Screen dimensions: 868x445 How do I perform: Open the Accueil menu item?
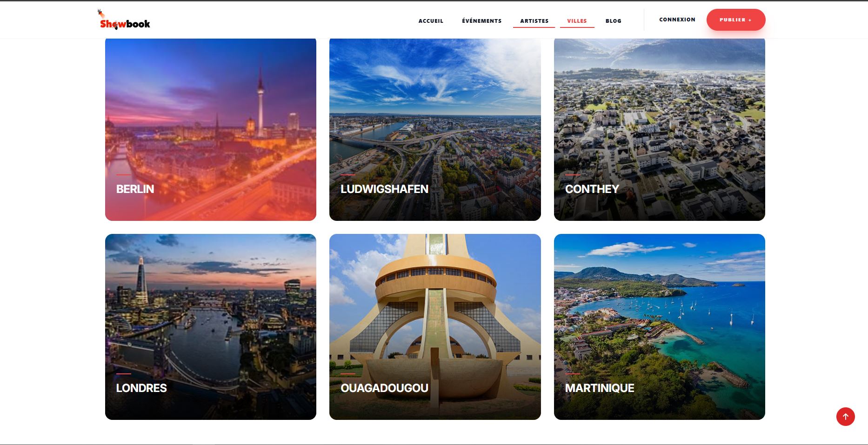431,21
